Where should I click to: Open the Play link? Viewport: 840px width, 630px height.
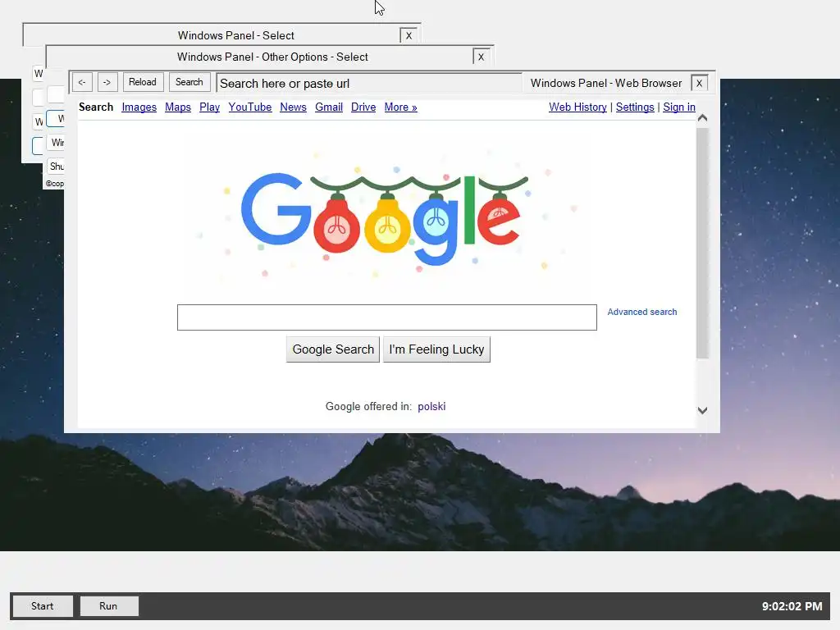coord(209,107)
